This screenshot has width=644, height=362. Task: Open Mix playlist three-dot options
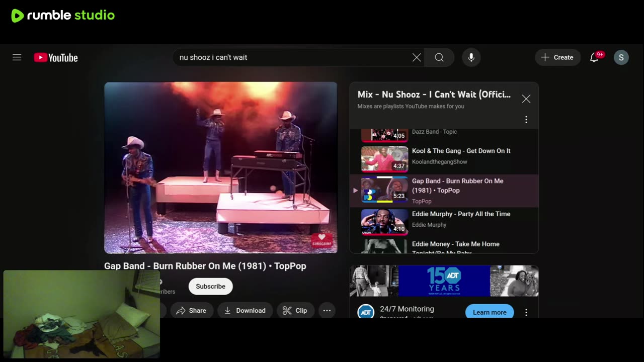pyautogui.click(x=526, y=120)
